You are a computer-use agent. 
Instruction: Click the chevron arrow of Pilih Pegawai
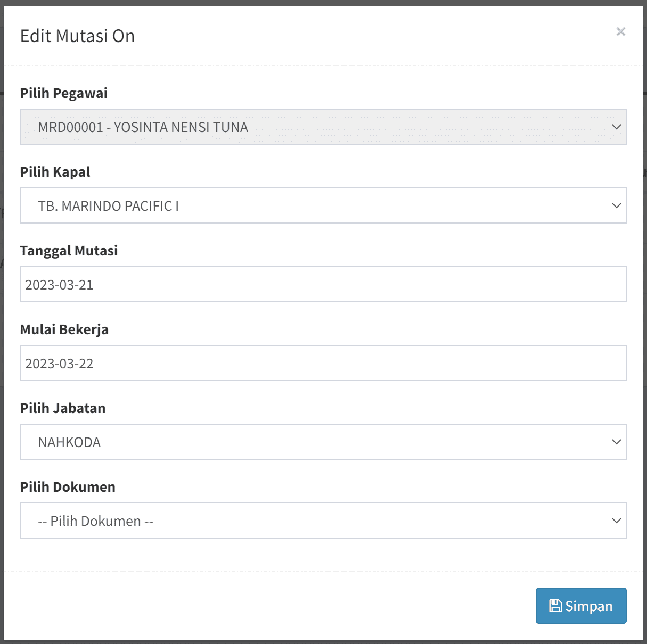point(616,127)
